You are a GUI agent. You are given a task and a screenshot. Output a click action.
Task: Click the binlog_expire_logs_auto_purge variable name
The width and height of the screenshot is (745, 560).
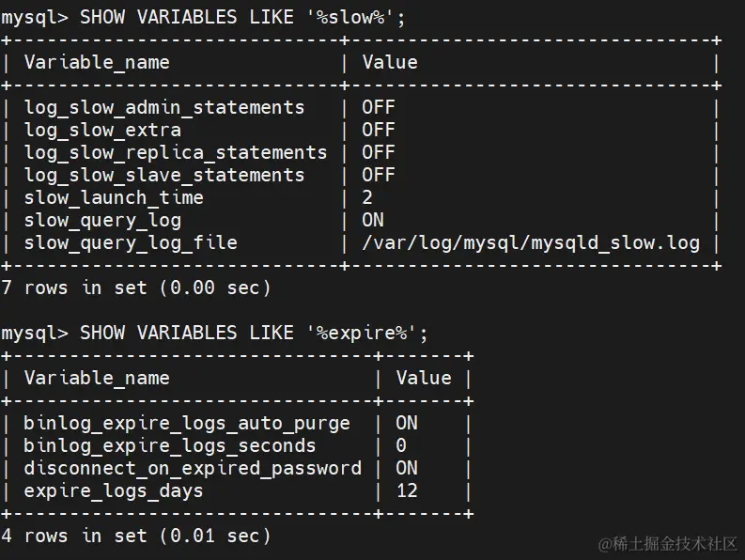tap(187, 424)
